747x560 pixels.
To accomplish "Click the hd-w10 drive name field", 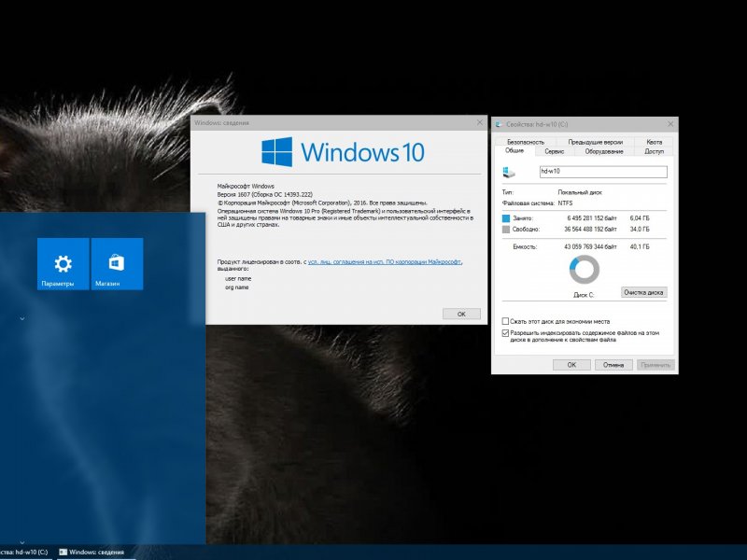I will click(x=603, y=172).
